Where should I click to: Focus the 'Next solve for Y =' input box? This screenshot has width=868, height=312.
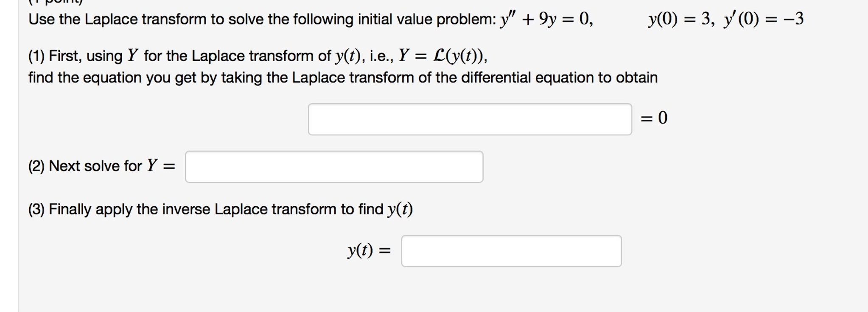pyautogui.click(x=334, y=167)
